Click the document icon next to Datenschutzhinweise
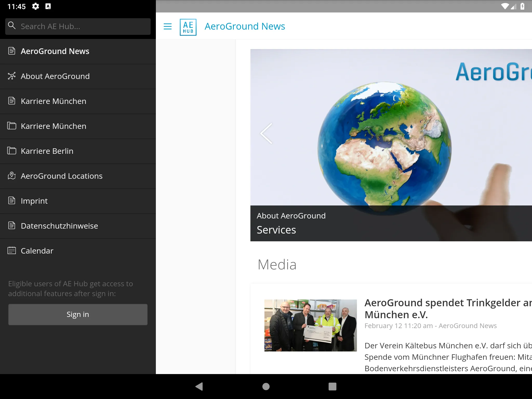Viewport: 532px width, 399px height. (x=12, y=225)
